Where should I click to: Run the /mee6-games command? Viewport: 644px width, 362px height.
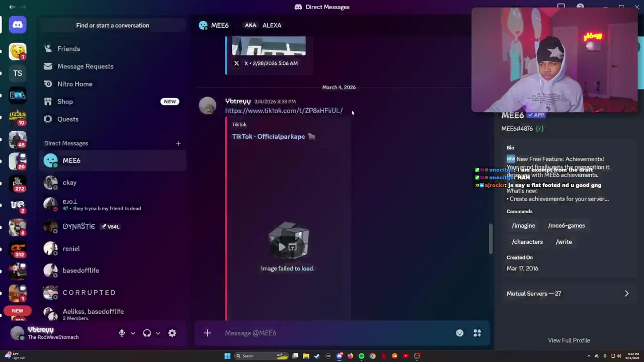pos(567,226)
